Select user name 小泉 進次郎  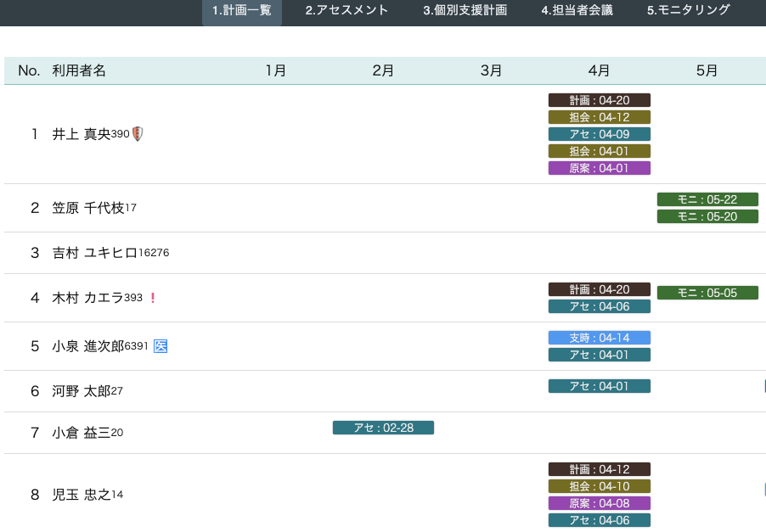[88, 346]
